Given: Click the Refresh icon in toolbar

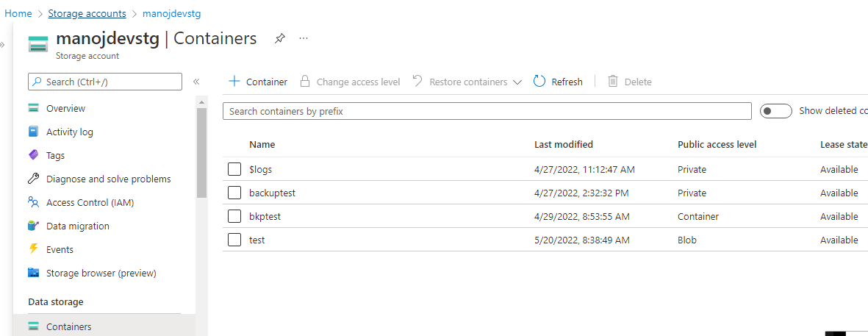Looking at the screenshot, I should pyautogui.click(x=539, y=82).
